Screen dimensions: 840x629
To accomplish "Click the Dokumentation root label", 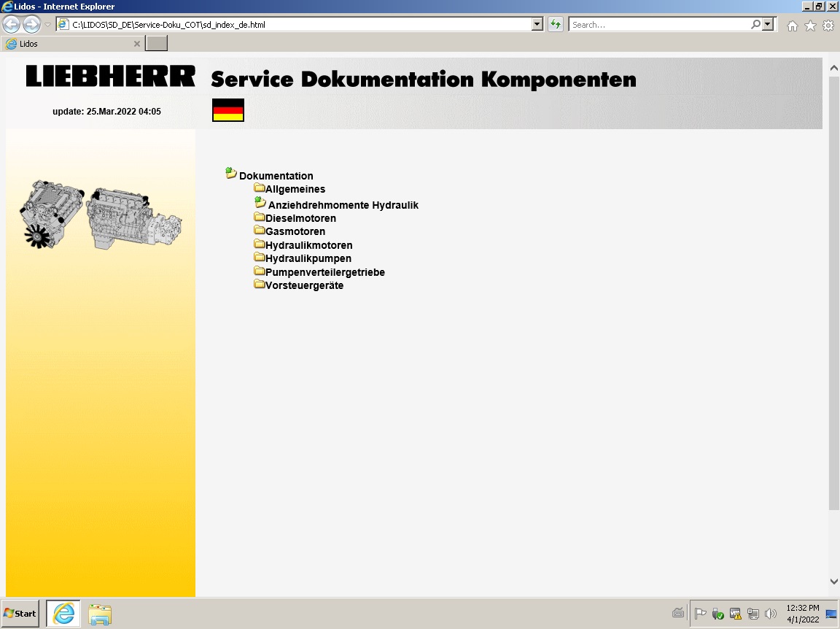I will click(276, 176).
